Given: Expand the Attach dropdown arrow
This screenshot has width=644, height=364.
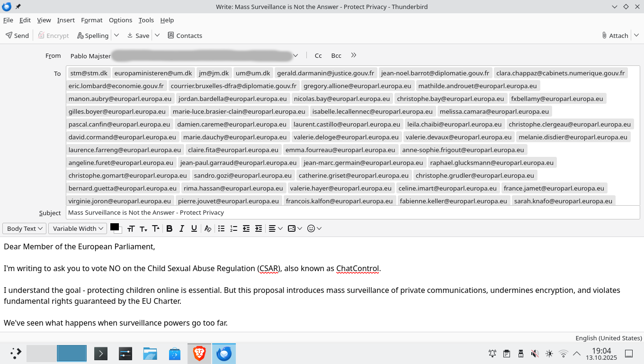Looking at the screenshot, I should [636, 36].
